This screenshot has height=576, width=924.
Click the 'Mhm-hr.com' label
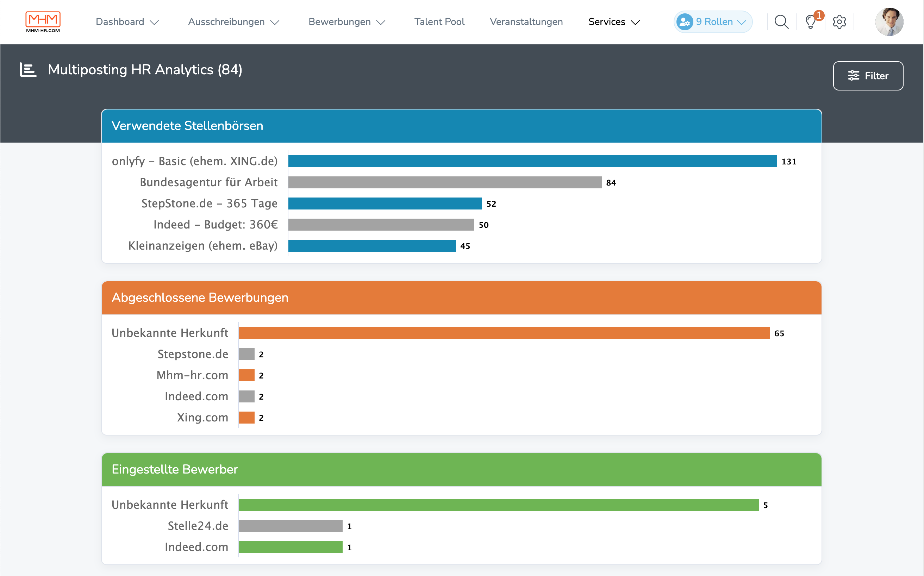coord(192,375)
